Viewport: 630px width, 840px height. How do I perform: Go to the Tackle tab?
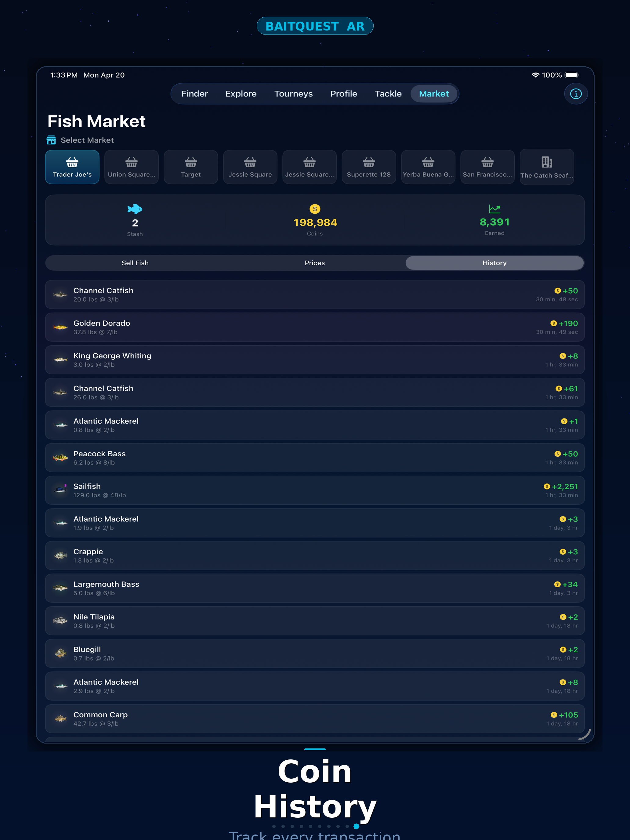pyautogui.click(x=388, y=94)
